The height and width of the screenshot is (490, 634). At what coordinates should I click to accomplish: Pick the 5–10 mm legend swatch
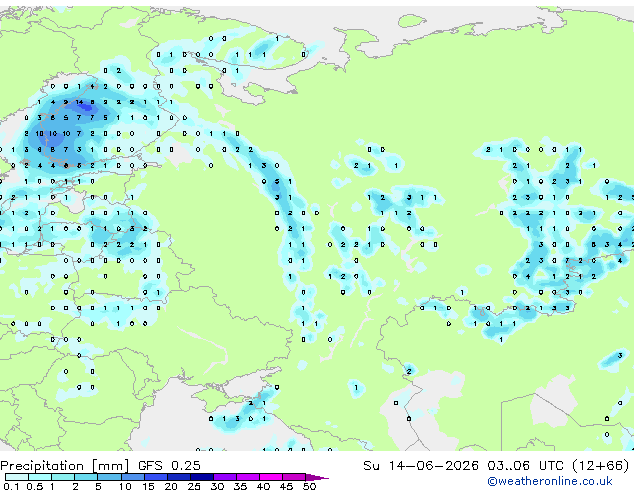109,477
